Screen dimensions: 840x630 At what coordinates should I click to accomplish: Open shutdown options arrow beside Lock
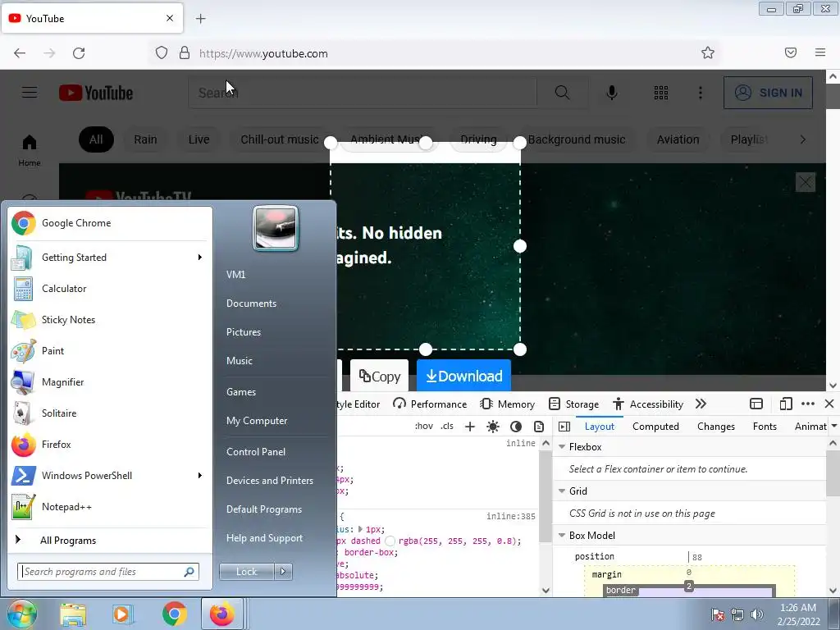tap(283, 572)
